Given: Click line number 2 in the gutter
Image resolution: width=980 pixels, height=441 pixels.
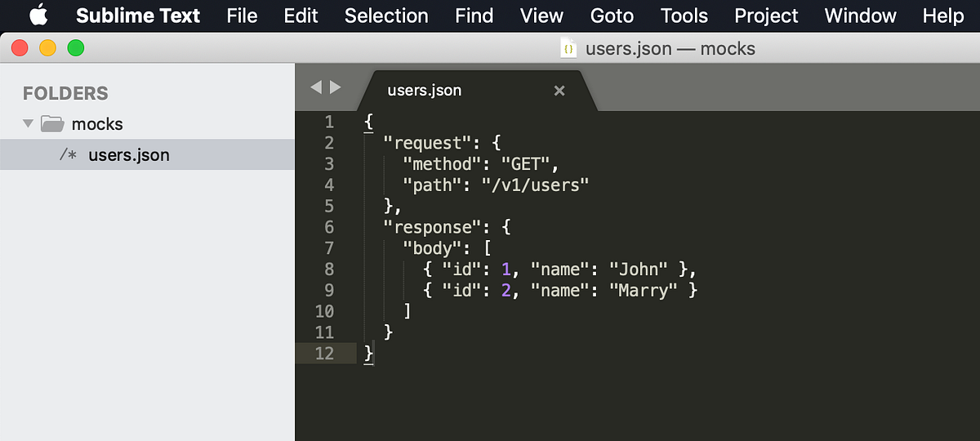Looking at the screenshot, I should coord(328,144).
